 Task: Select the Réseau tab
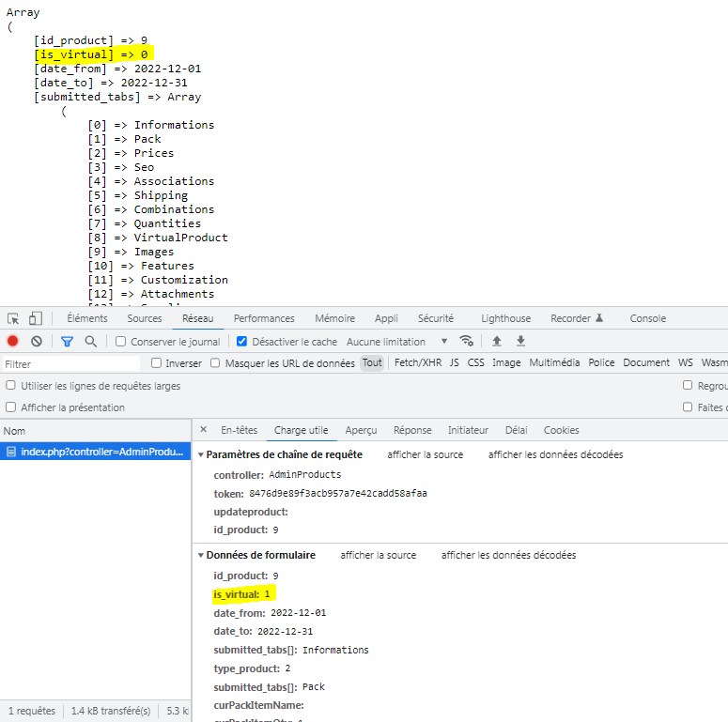click(198, 318)
